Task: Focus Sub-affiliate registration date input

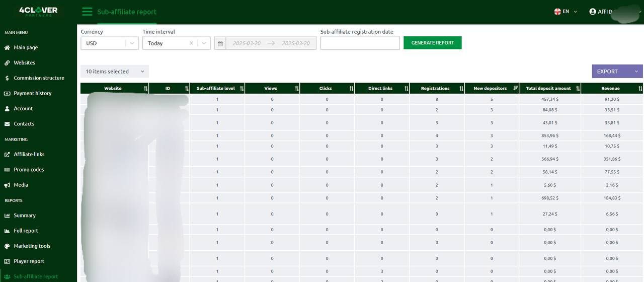Action: (x=360, y=43)
